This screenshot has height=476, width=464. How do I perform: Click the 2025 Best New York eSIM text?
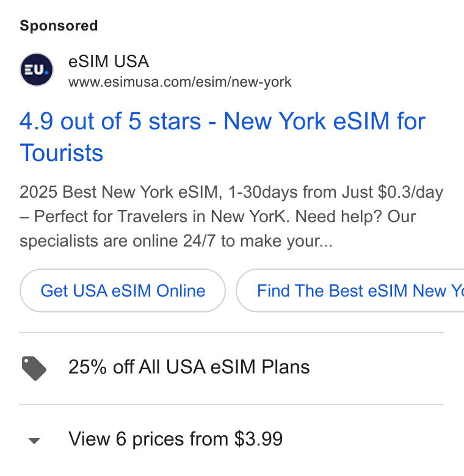point(119,192)
